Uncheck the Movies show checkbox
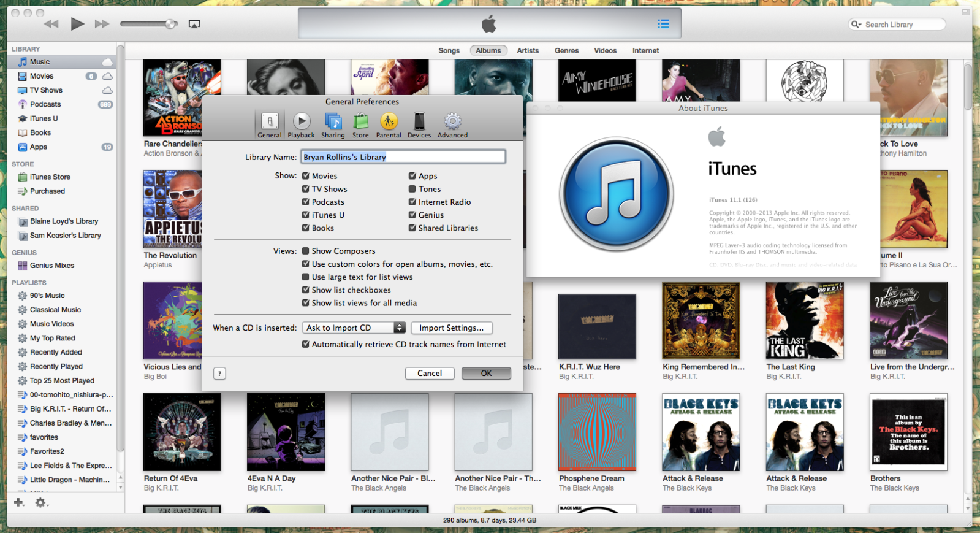 [305, 176]
